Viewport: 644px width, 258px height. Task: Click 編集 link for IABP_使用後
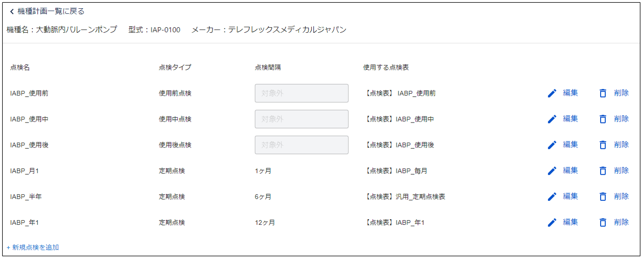[570, 145]
